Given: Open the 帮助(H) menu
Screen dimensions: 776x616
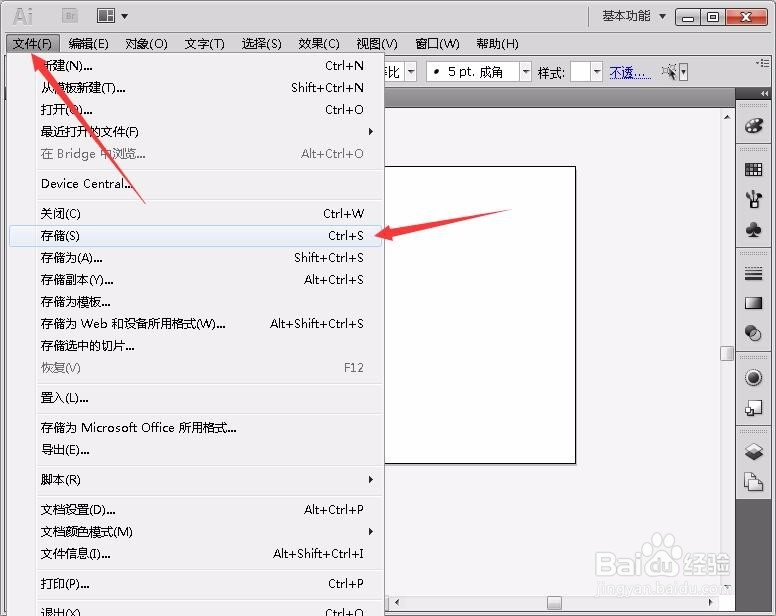Looking at the screenshot, I should pyautogui.click(x=497, y=44).
